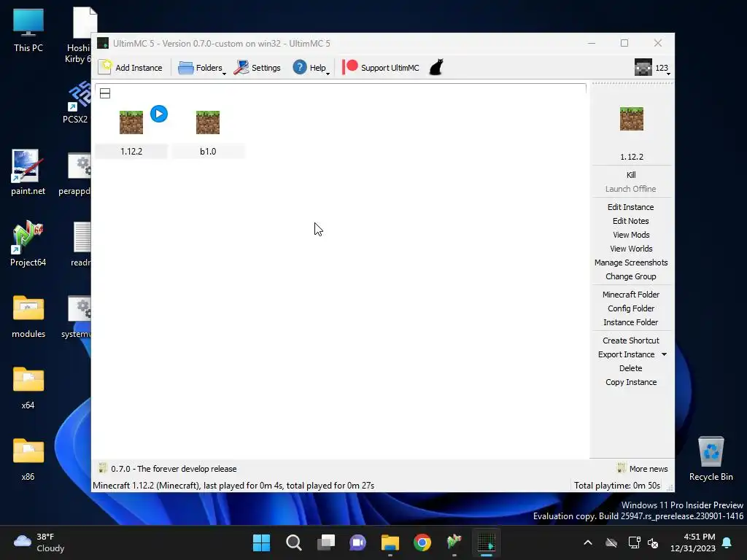Select the Project64 desktop shortcut
Image resolution: width=747 pixels, height=560 pixels.
coord(28,244)
